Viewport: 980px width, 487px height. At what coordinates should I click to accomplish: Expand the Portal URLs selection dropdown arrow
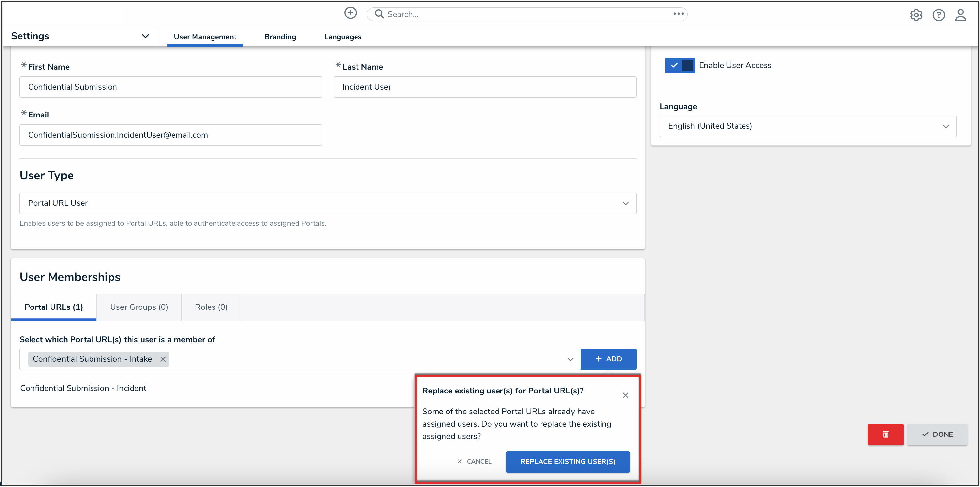[570, 359]
